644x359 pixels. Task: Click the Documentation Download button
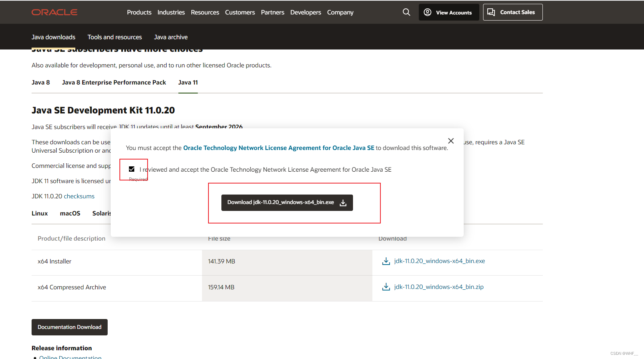click(x=70, y=327)
